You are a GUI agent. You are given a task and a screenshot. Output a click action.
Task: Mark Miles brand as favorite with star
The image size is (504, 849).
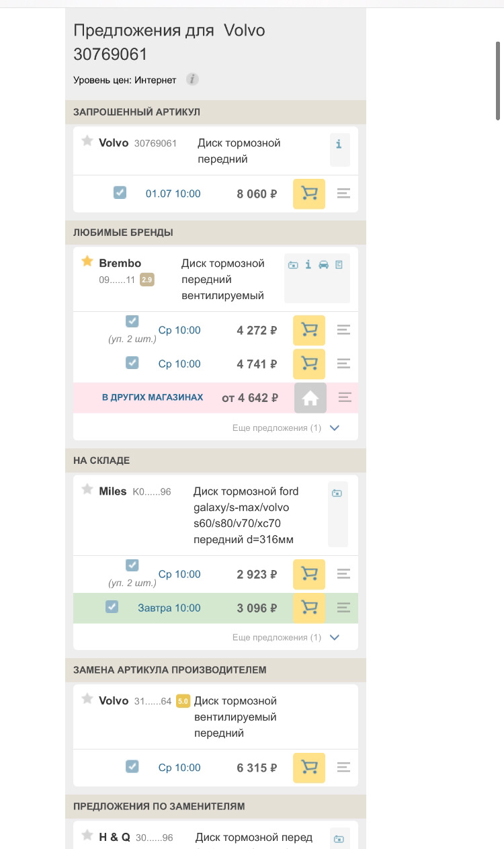(x=87, y=489)
